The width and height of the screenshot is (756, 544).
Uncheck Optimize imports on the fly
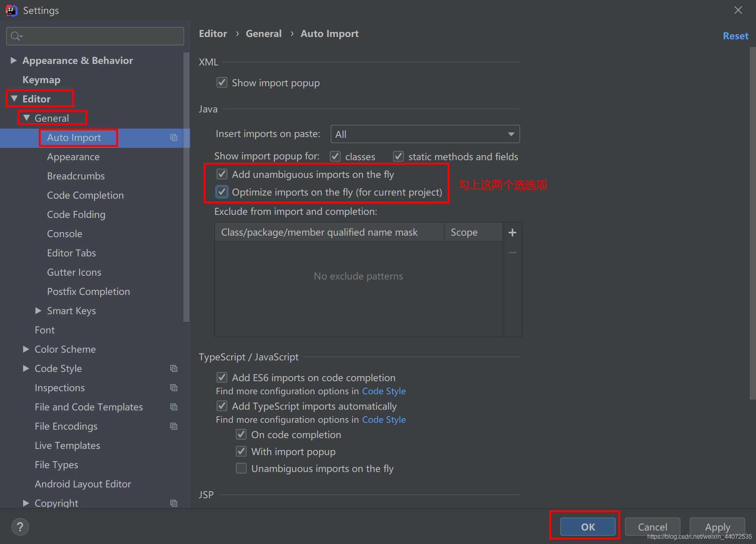click(222, 192)
